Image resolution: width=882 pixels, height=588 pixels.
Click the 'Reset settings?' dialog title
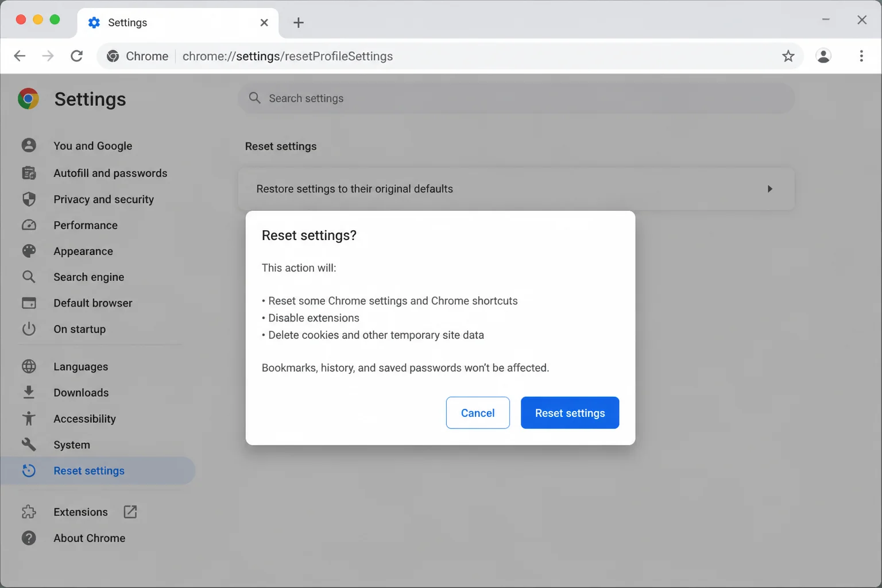[309, 235]
